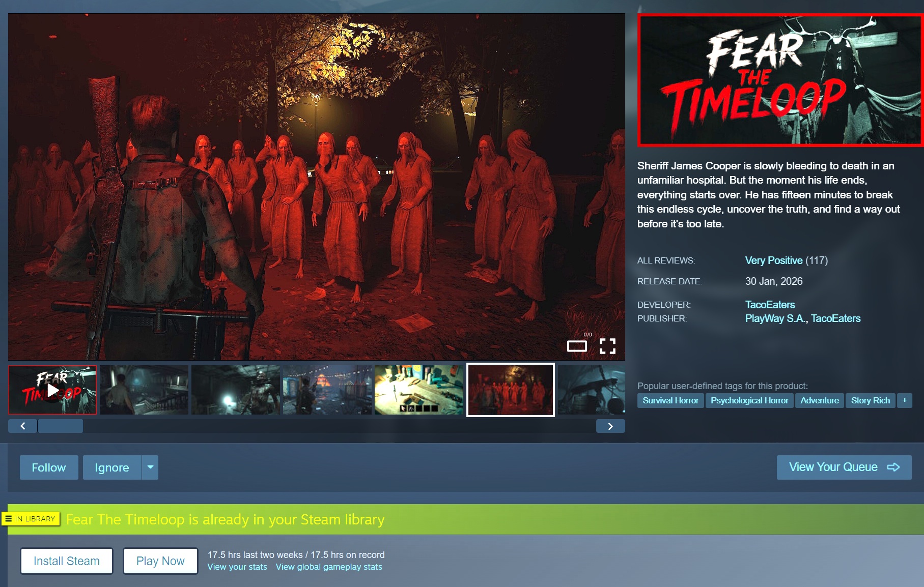Click the Fear The Timeloop header image
The image size is (924, 587).
coord(780,80)
